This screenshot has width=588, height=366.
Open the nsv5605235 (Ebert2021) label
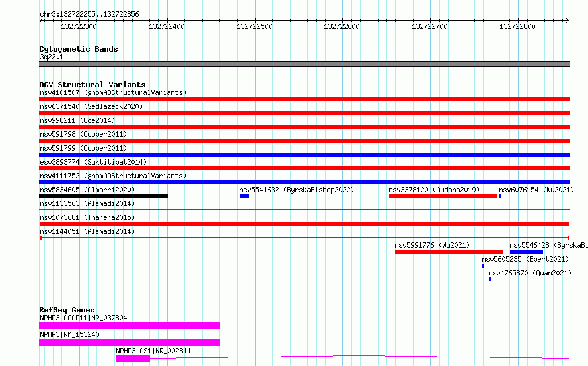[525, 259]
